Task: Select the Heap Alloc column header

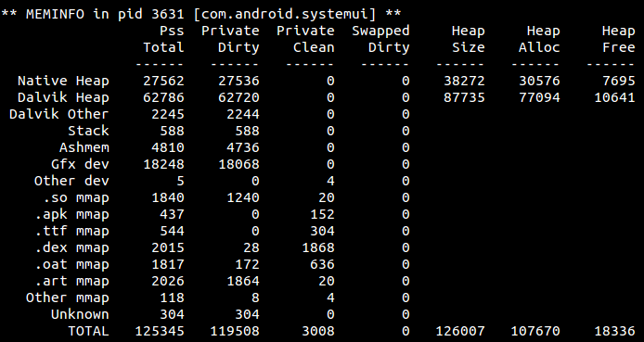Action: 539,39
